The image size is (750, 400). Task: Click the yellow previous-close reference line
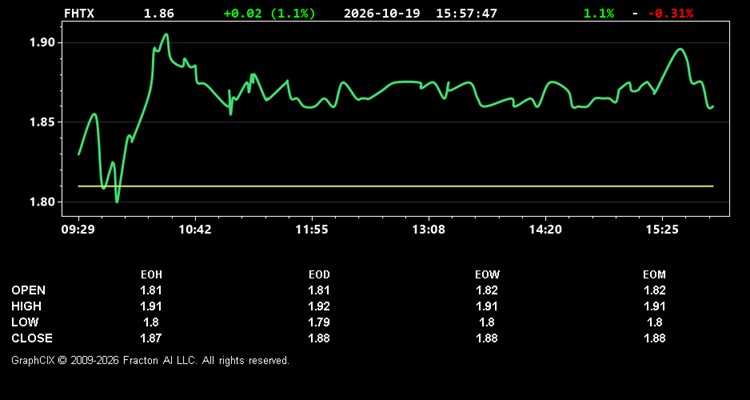tap(396, 186)
